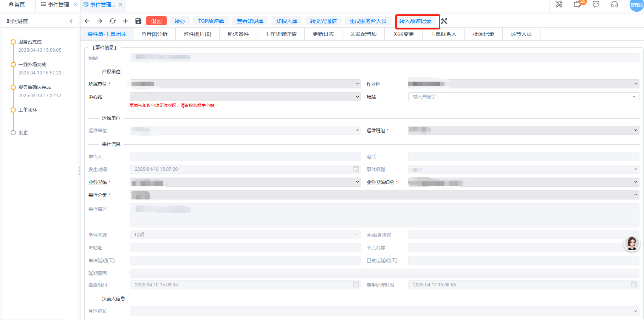Open the 更新日志 tab

323,34
